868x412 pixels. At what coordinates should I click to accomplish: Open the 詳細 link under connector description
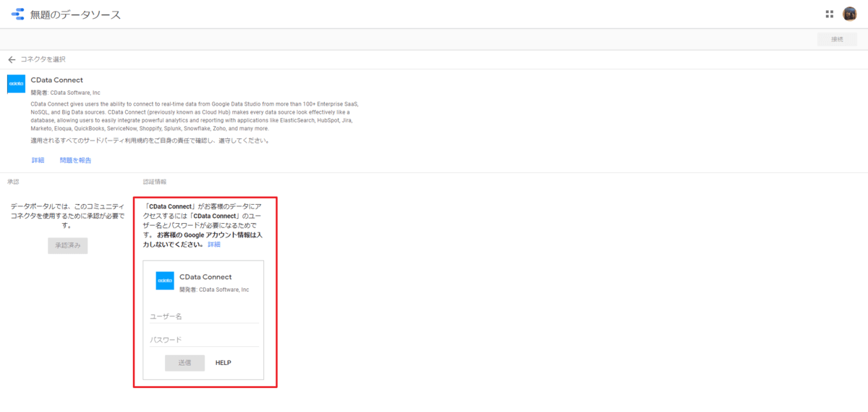(38, 160)
